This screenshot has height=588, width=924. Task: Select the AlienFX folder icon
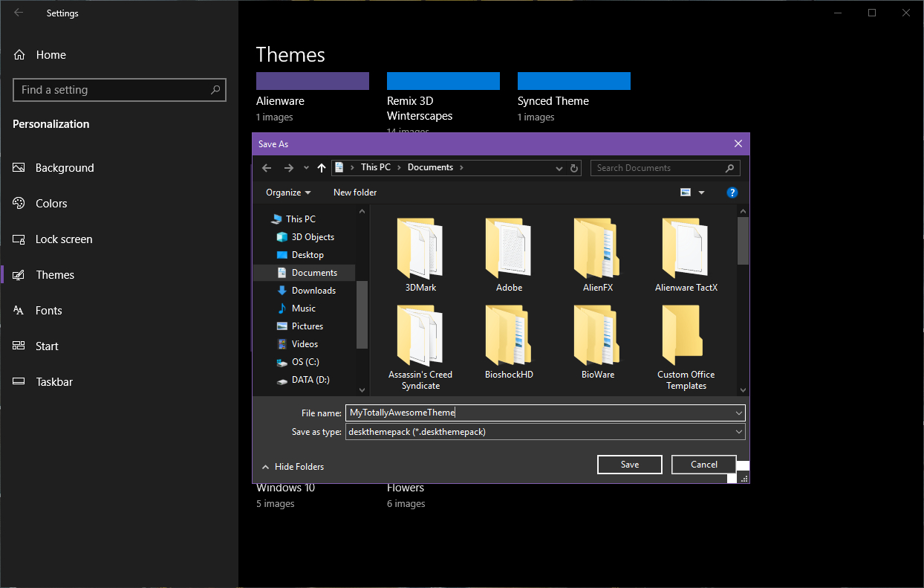(597, 248)
